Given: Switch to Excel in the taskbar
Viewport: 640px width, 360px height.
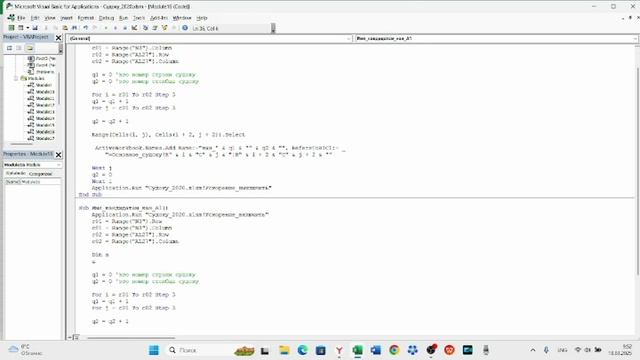Looking at the screenshot, I should [358, 350].
